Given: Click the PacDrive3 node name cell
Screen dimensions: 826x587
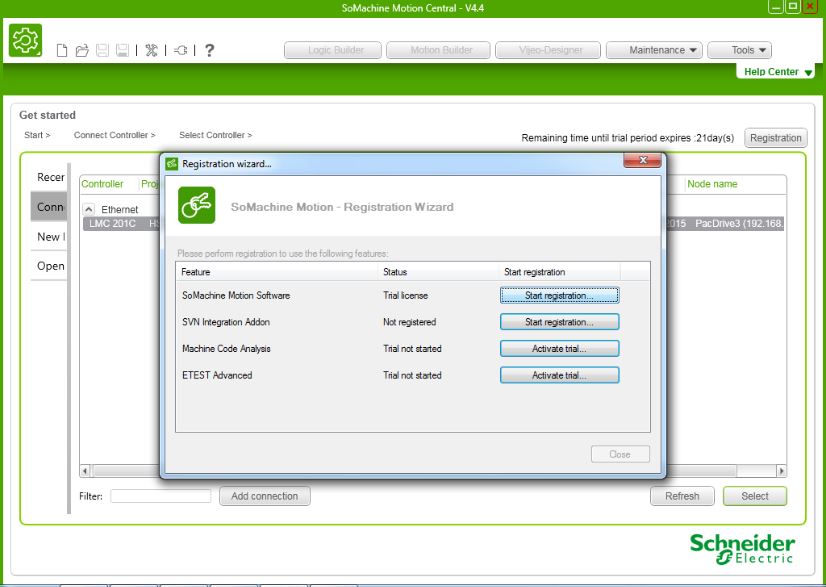Looking at the screenshot, I should (x=739, y=223).
